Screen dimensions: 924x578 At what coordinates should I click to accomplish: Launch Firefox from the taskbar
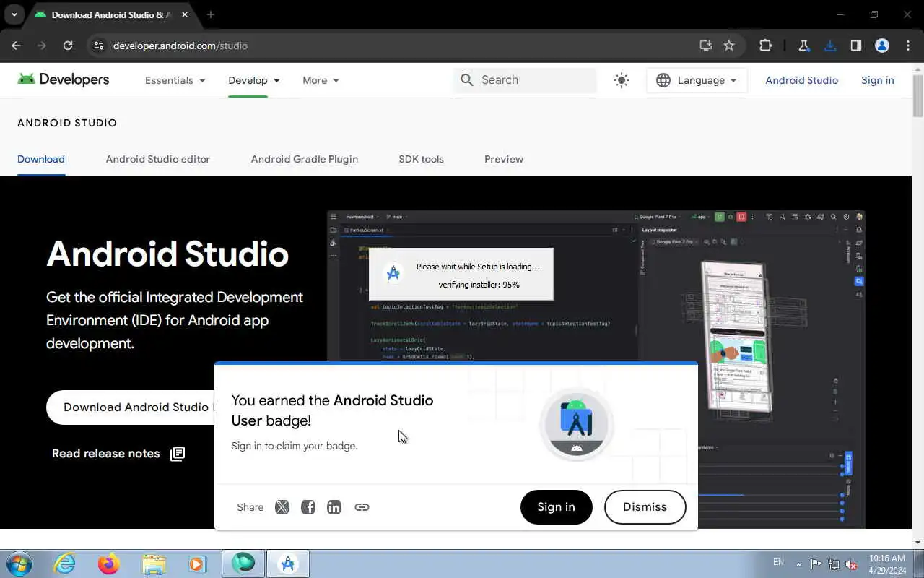[109, 564]
